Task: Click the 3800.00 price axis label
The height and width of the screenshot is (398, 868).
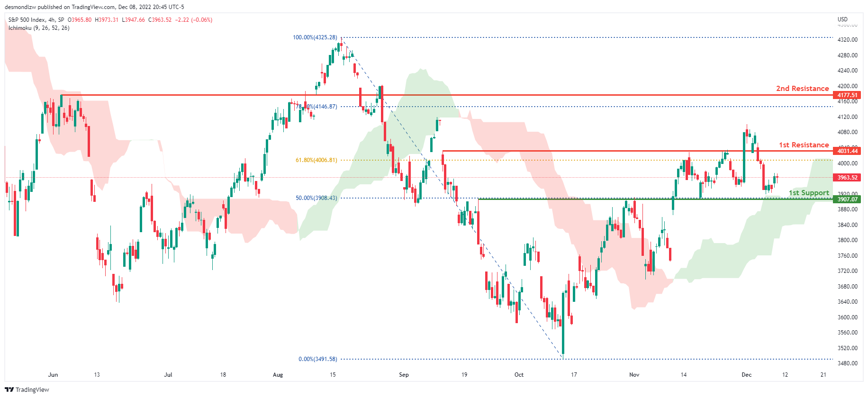Action: click(x=848, y=240)
